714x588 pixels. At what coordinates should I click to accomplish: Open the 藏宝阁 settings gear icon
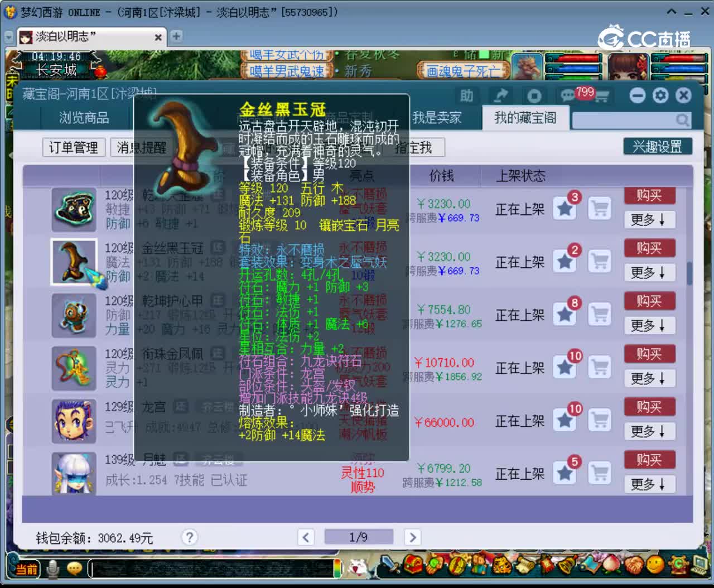(660, 95)
